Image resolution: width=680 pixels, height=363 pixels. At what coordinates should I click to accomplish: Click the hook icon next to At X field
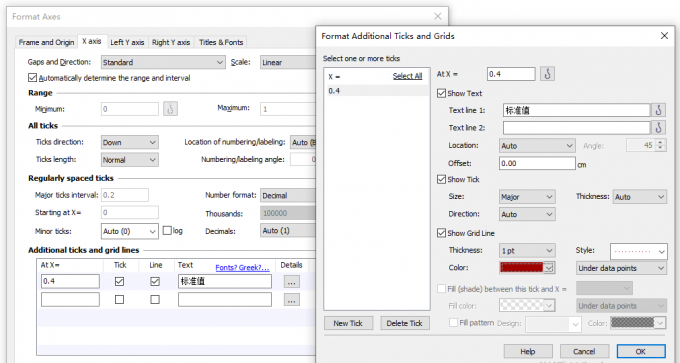click(x=547, y=74)
